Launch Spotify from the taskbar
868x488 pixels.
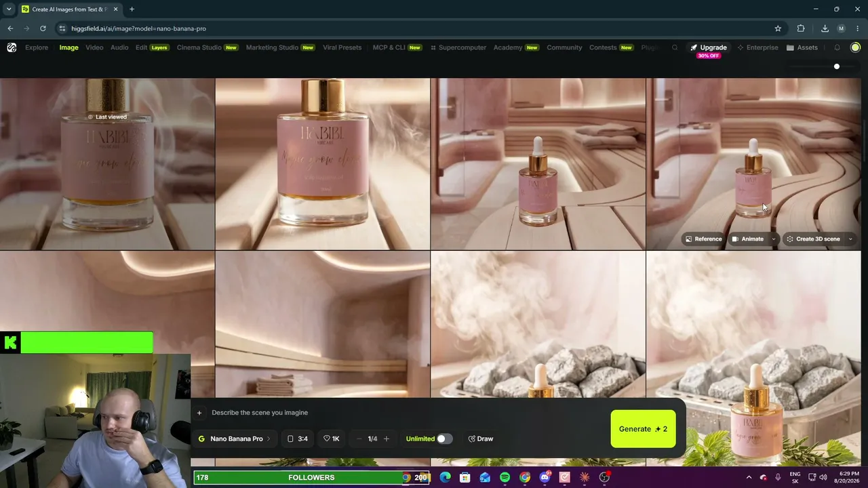coord(505,477)
